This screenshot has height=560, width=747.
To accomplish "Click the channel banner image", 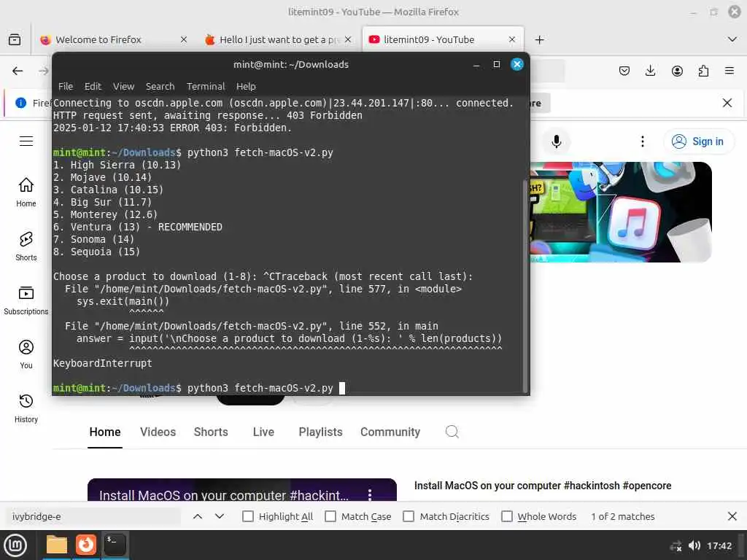I will click(x=621, y=212).
